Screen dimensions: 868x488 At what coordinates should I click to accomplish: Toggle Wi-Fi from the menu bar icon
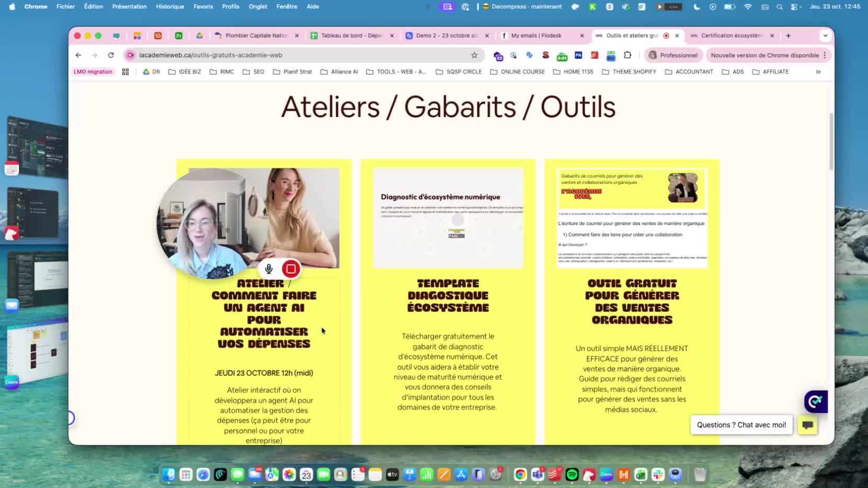tap(748, 7)
